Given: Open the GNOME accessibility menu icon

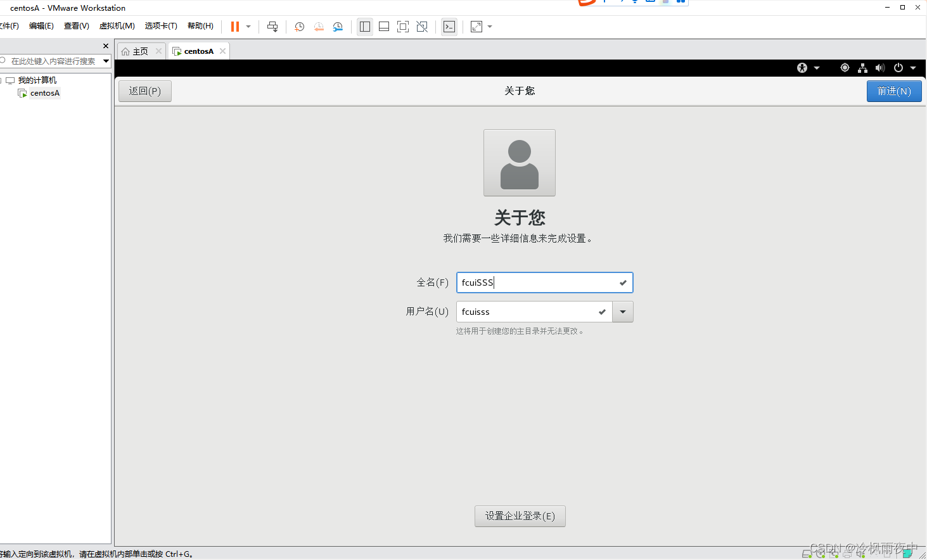Looking at the screenshot, I should [x=802, y=68].
